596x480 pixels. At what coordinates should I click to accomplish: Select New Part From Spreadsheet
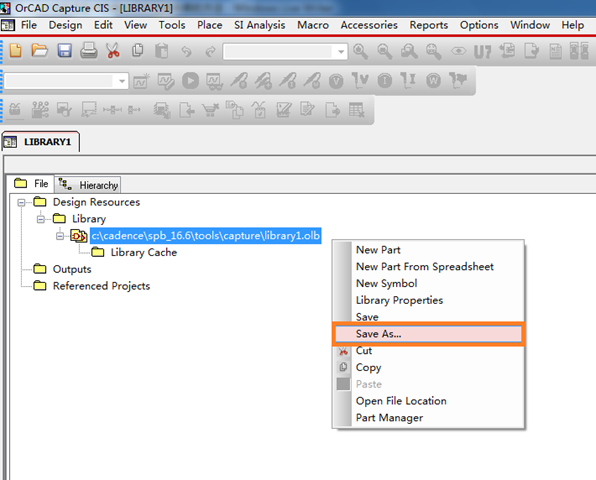click(425, 267)
